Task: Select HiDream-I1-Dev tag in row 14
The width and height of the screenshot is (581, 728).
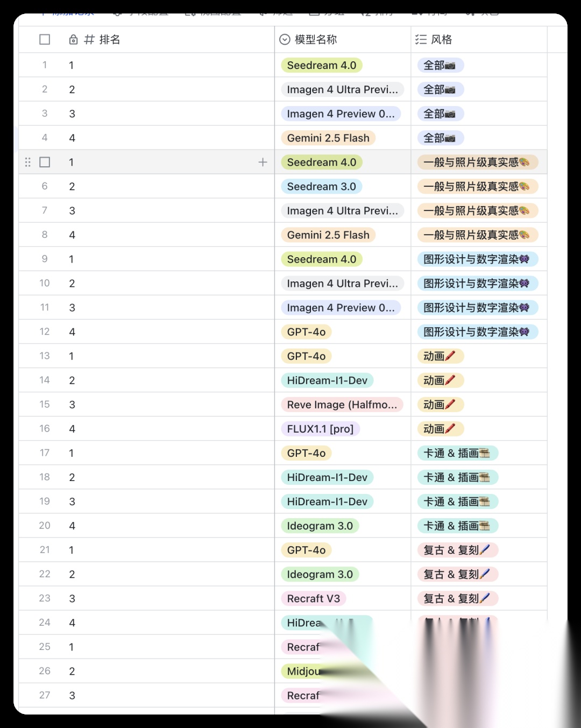Action: tap(327, 380)
